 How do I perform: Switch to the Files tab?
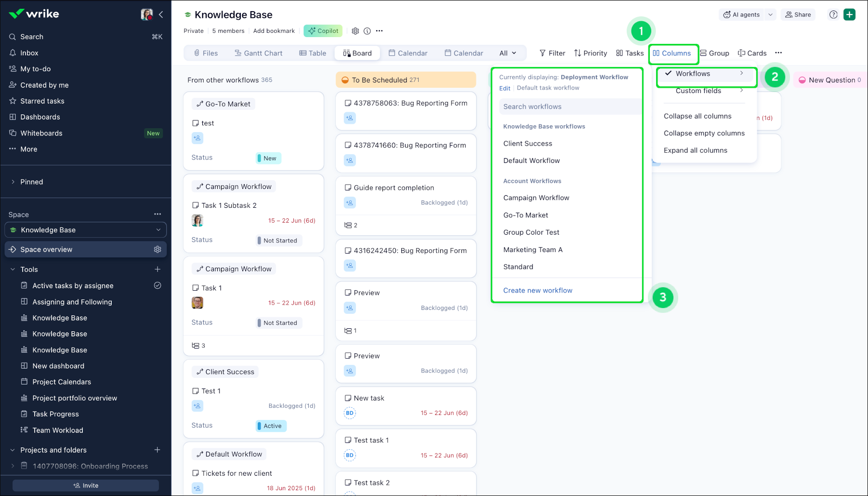(x=206, y=53)
